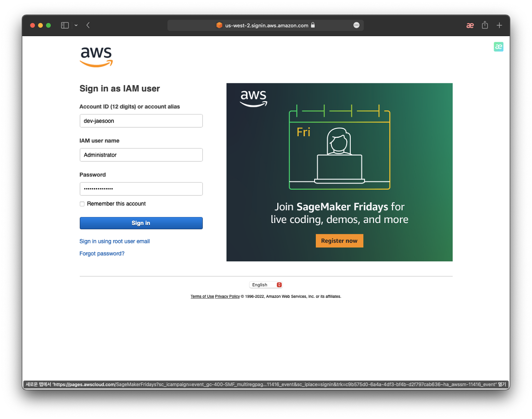Click the lock icon in the address bar
532x419 pixels.
click(313, 25)
